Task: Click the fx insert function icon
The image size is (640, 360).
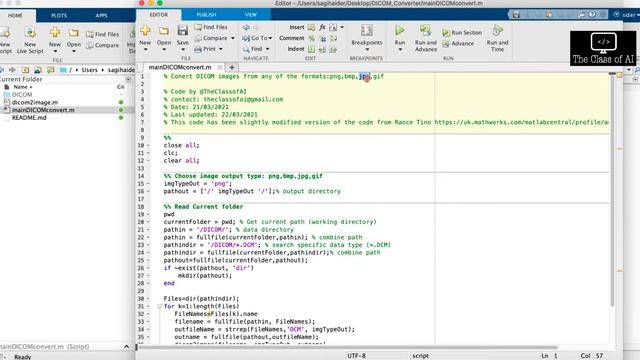Action: click(x=322, y=27)
